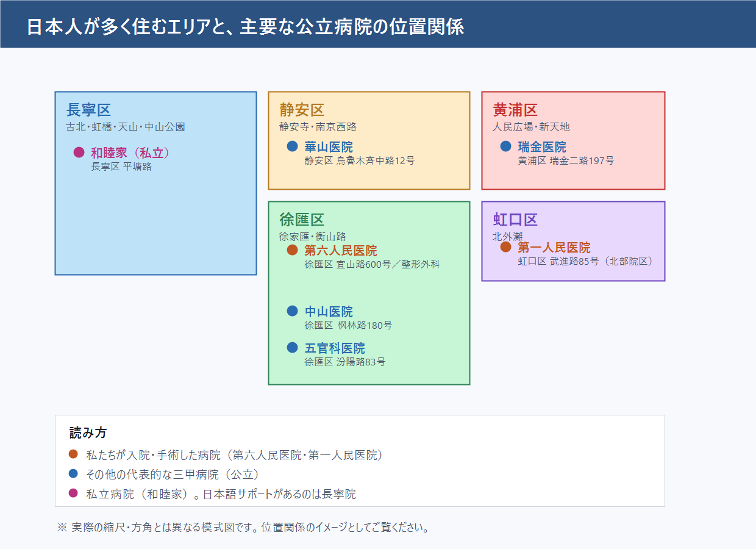Click the address 長寧区 平塘路
This screenshot has width=756, height=549.
[121, 167]
